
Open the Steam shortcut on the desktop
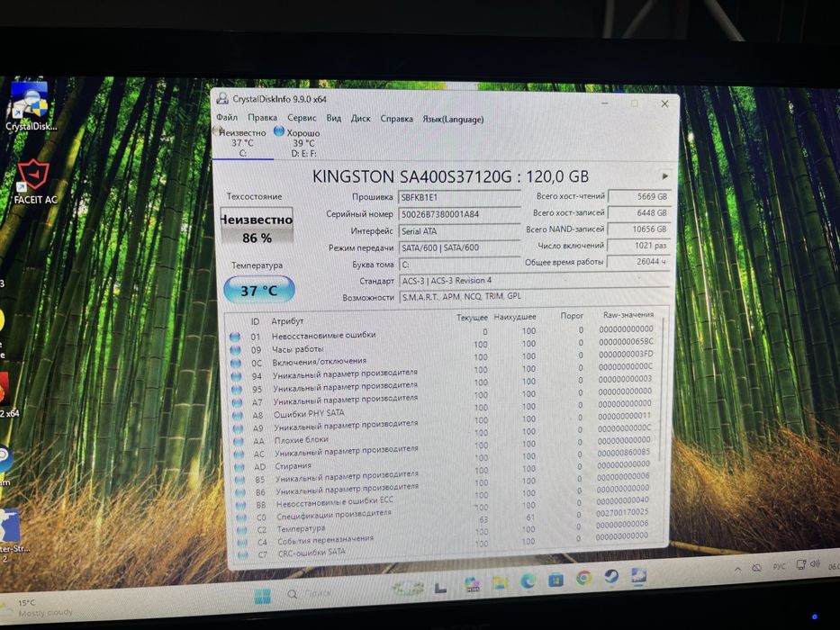pyautogui.click(x=5, y=464)
